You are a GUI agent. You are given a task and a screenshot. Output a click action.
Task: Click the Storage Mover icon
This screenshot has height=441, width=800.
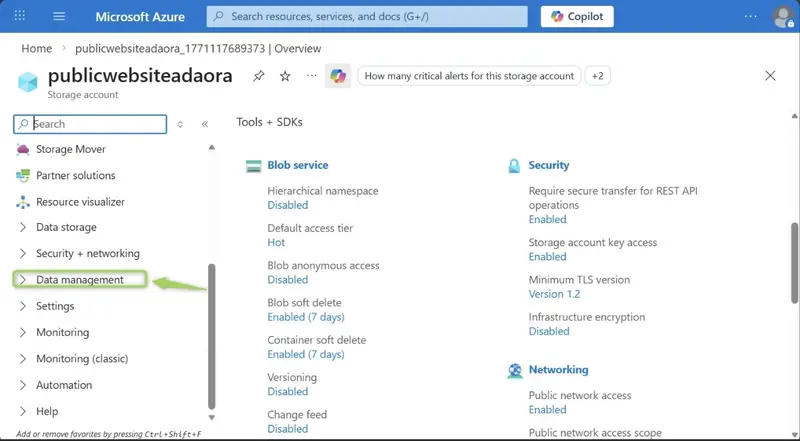(23, 150)
